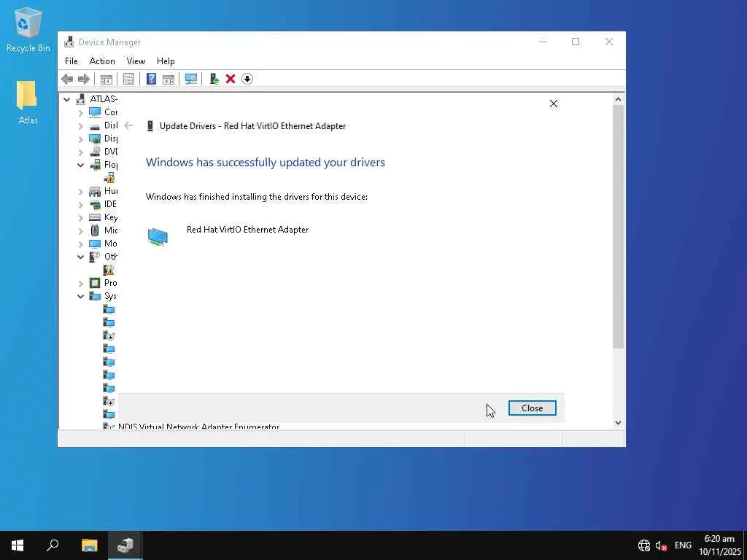Select the Monitors category icon
Viewport: 747px width, 560px height.
coord(95,244)
